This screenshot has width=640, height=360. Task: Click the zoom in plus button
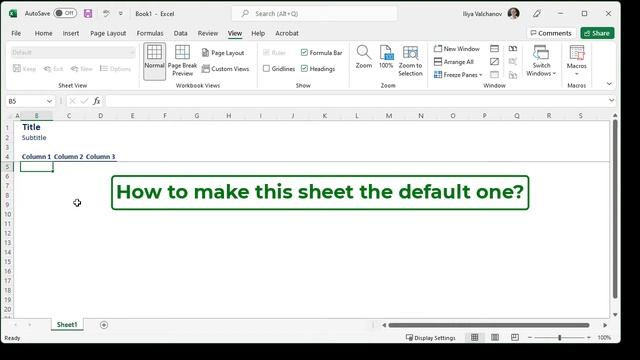tap(589, 338)
